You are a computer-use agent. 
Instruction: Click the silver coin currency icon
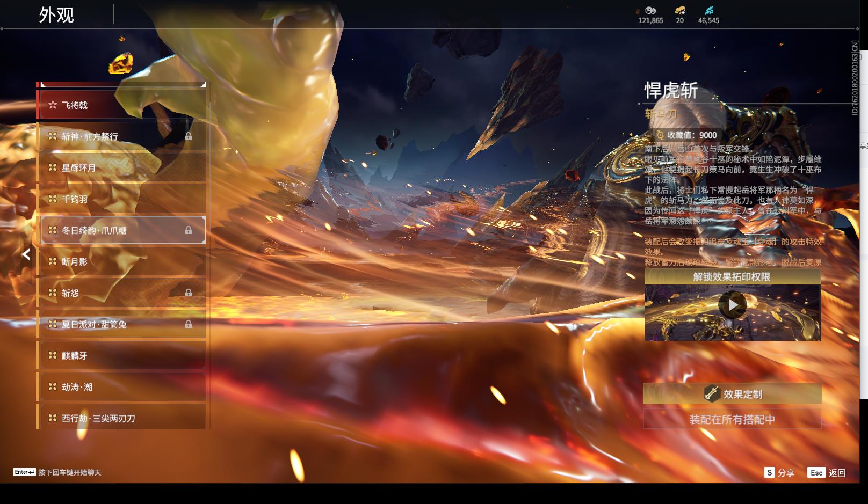(650, 10)
